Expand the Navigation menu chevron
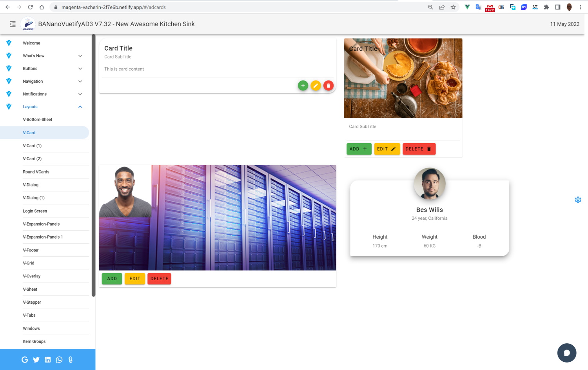Screen dimensions: 588x370 click(x=80, y=81)
